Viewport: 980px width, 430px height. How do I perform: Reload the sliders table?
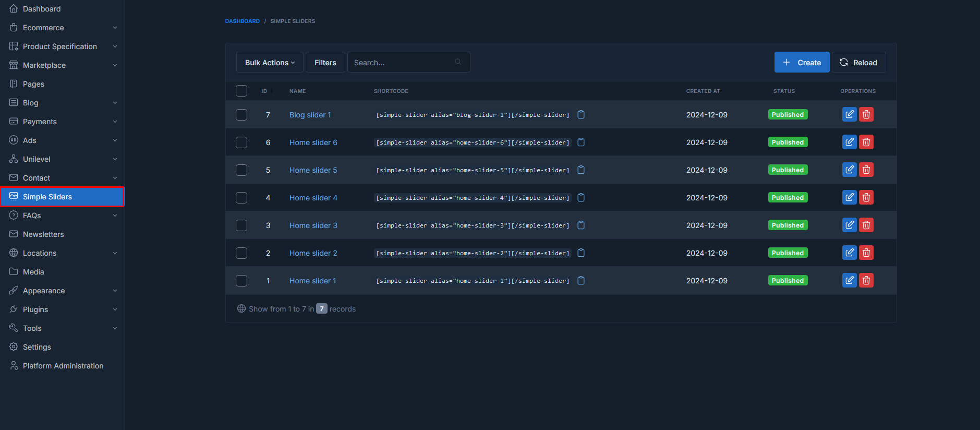point(858,62)
